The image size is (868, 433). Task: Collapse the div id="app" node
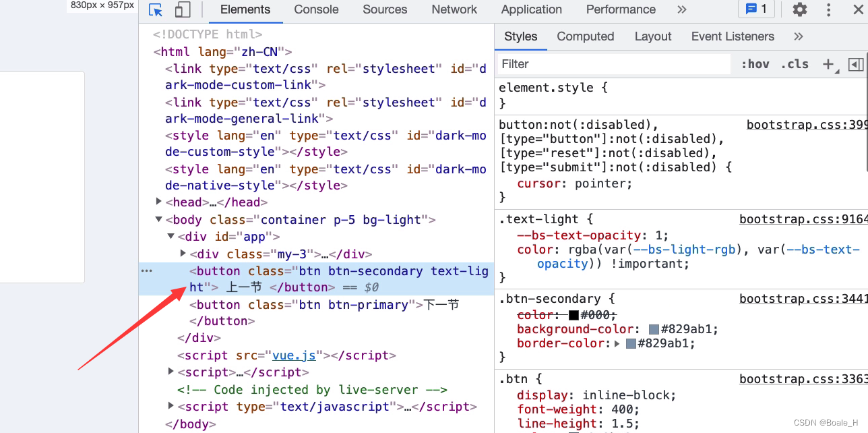pyautogui.click(x=171, y=237)
